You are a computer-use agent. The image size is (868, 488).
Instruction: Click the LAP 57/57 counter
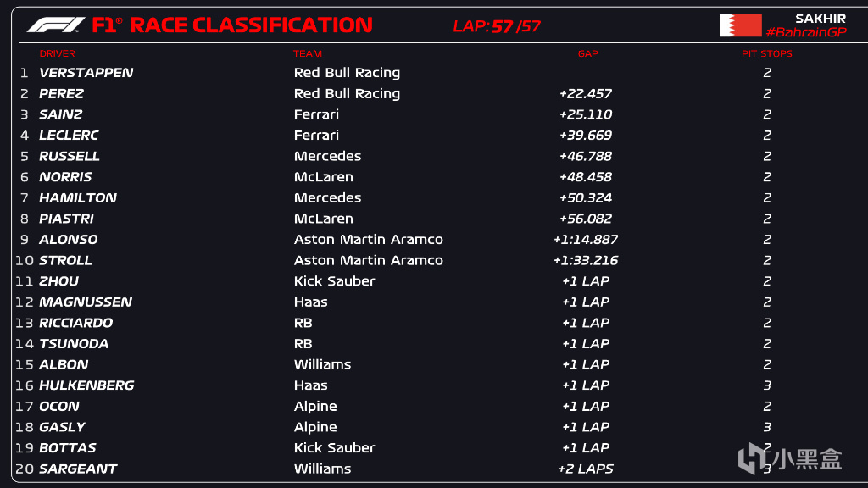click(497, 26)
